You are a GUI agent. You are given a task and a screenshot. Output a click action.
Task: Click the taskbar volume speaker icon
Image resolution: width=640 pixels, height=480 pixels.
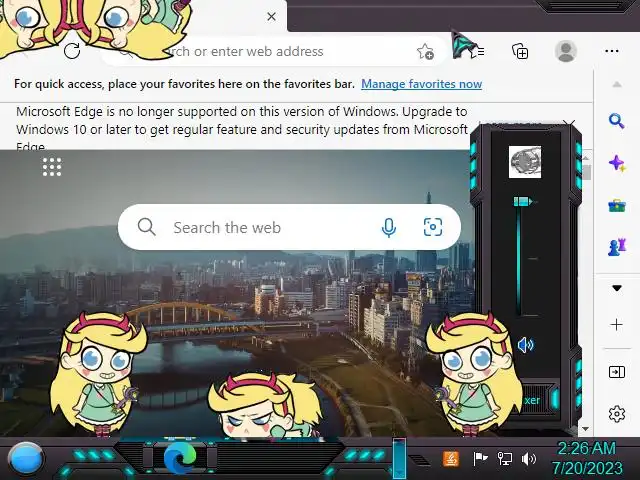tap(529, 459)
